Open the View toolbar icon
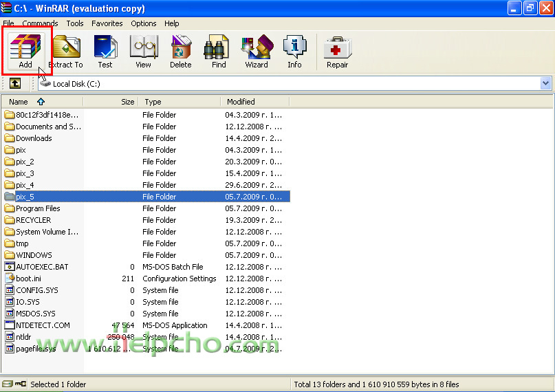 click(143, 52)
